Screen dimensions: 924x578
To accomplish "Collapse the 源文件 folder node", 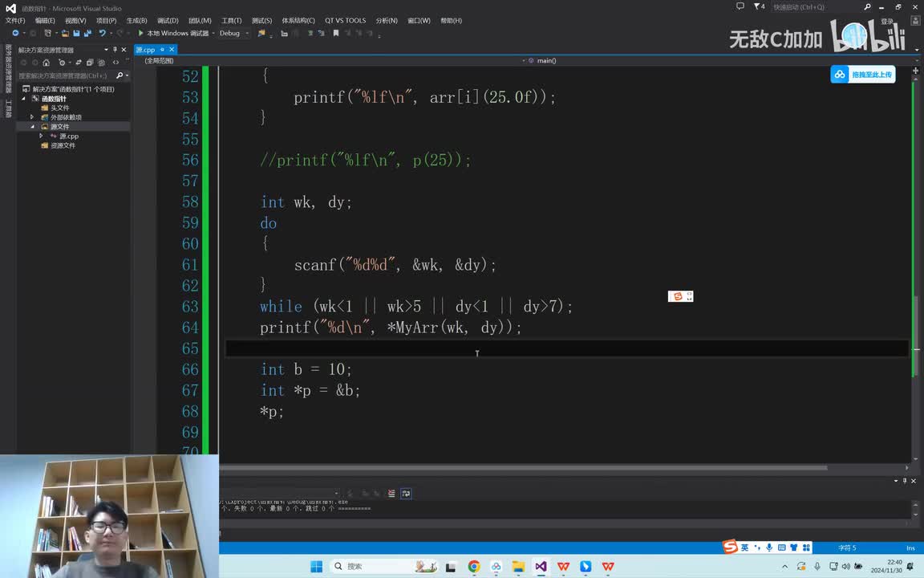I will click(x=32, y=126).
